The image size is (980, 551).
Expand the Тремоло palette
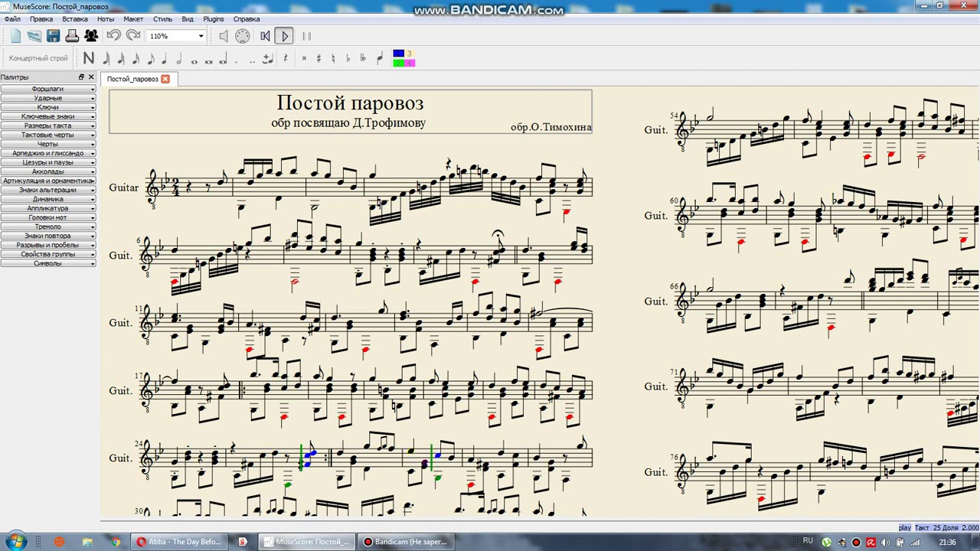pos(48,227)
